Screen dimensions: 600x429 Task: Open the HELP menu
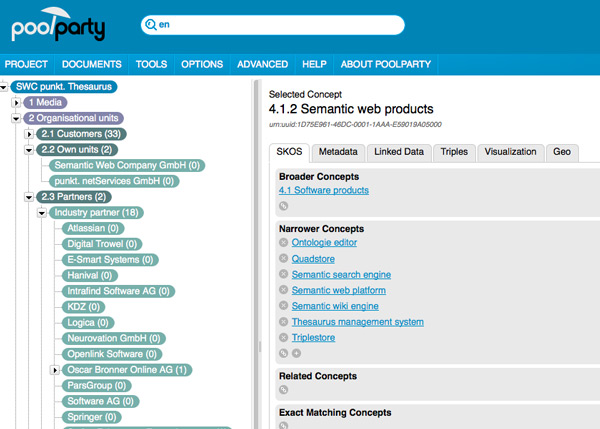pos(314,64)
